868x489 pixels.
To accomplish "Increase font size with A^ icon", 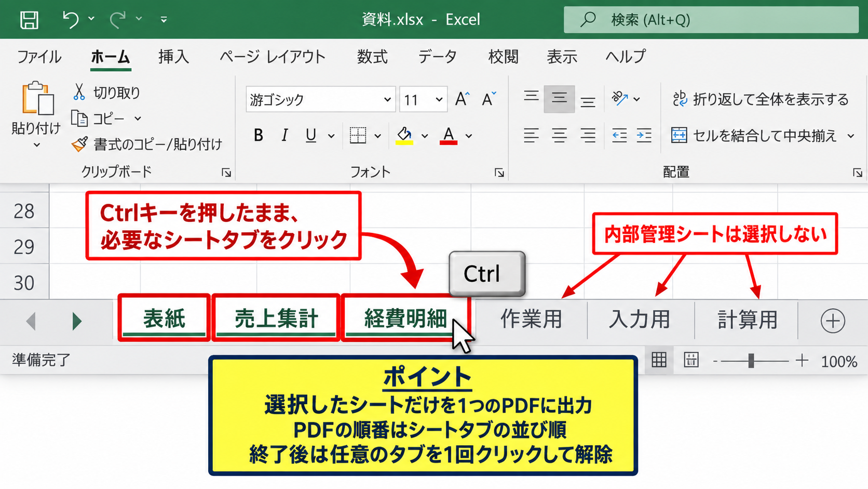I will coord(462,99).
